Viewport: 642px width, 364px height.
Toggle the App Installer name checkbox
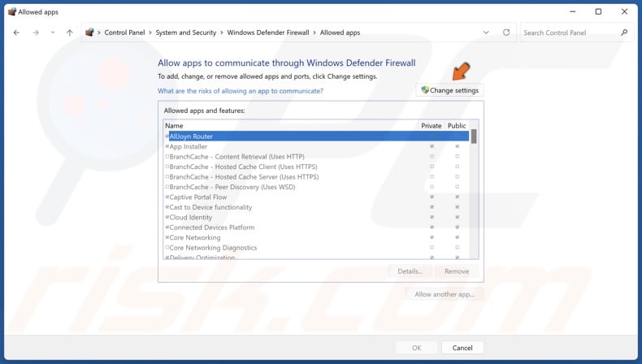click(167, 146)
